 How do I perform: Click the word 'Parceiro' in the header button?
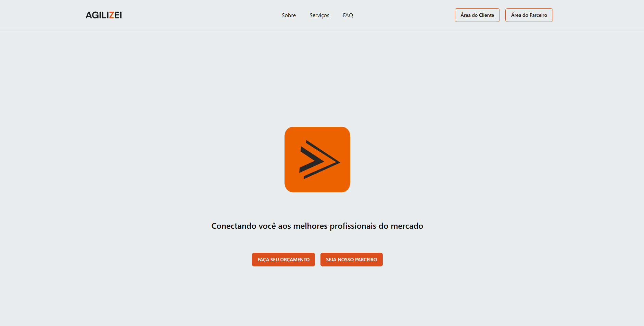pos(538,15)
